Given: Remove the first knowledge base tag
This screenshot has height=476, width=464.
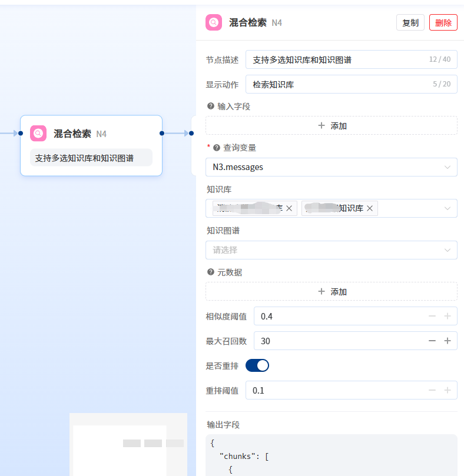Looking at the screenshot, I should pos(289,208).
